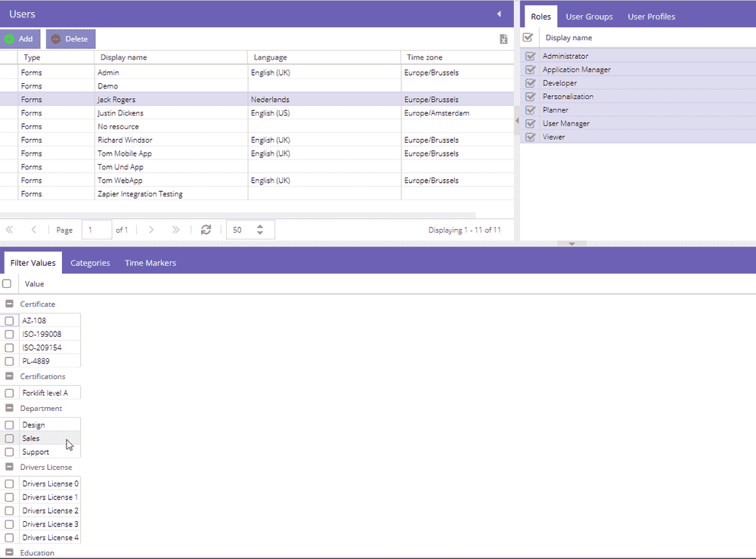This screenshot has height=559, width=756.
Task: Click the collapse arrow below the Roles panel
Action: pos(572,244)
